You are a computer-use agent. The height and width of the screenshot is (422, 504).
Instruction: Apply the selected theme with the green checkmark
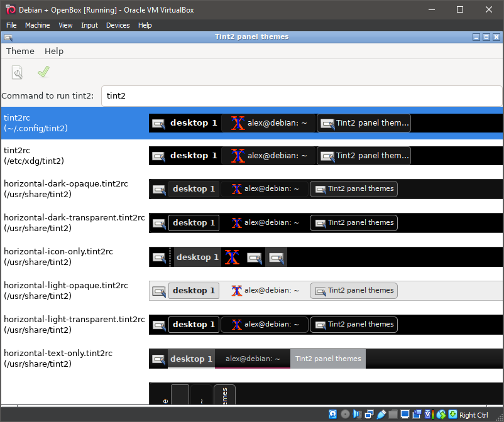(x=43, y=72)
